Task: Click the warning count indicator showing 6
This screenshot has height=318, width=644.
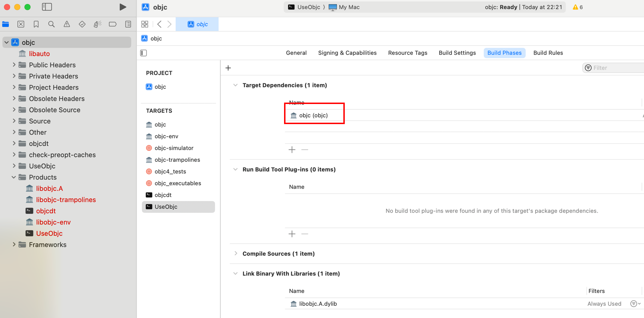Action: click(578, 7)
